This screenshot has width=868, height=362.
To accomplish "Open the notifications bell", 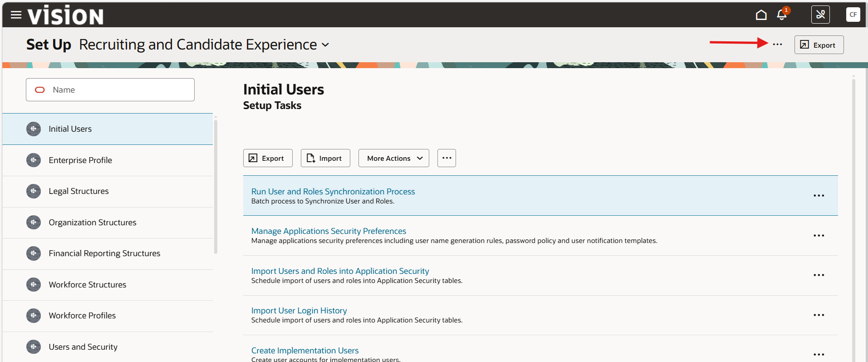I will click(781, 15).
